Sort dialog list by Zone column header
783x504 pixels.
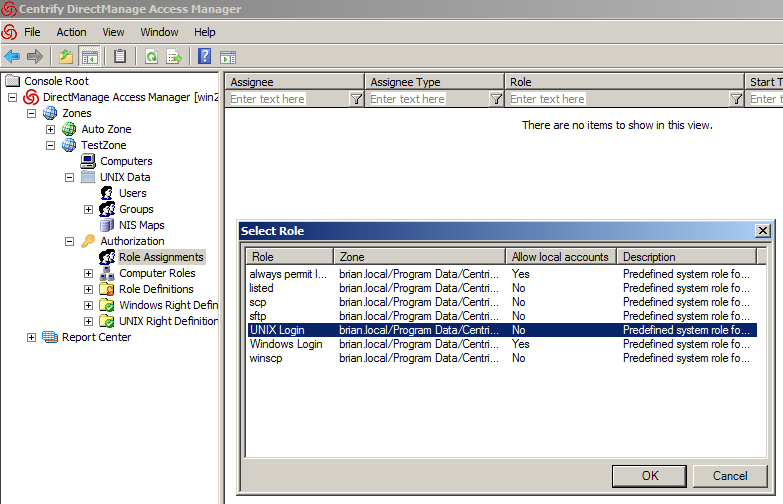pos(419,257)
